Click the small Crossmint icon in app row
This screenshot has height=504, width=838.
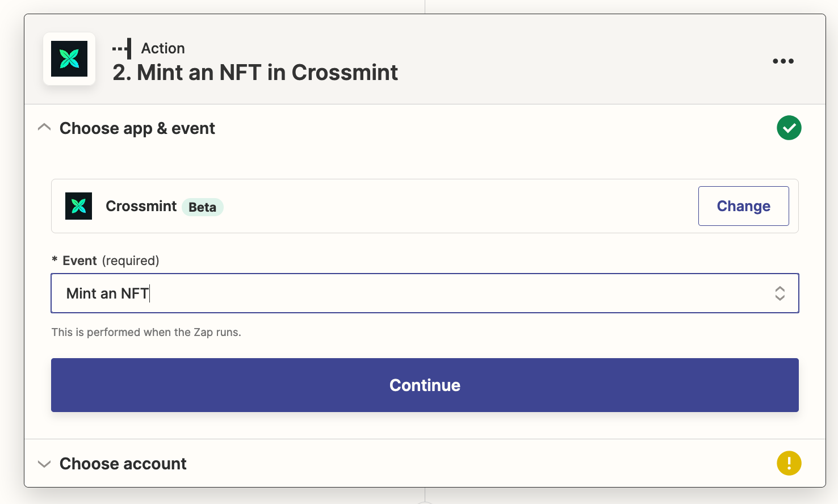[x=78, y=206]
